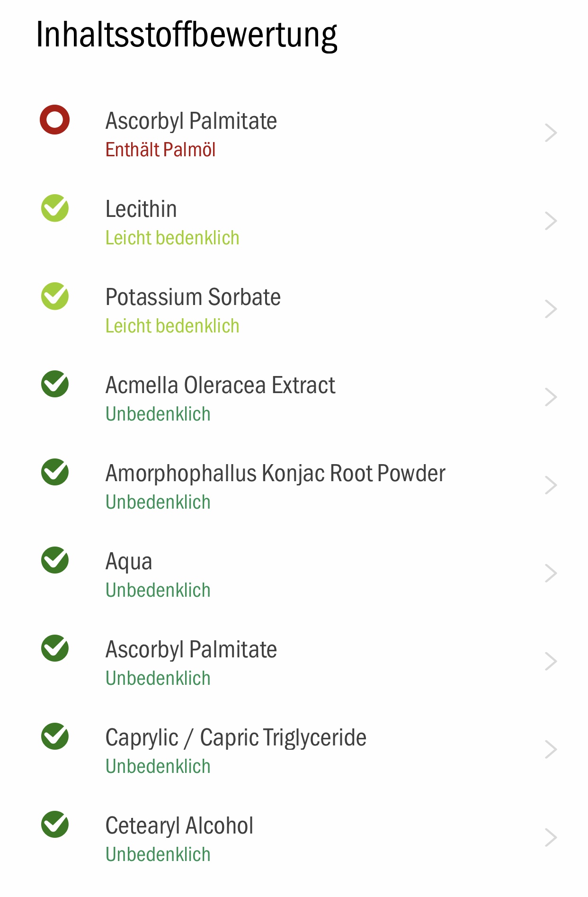The height and width of the screenshot is (897, 588).
Task: Select the Amorphophallus Konjac Root Powder entry
Action: coord(294,486)
